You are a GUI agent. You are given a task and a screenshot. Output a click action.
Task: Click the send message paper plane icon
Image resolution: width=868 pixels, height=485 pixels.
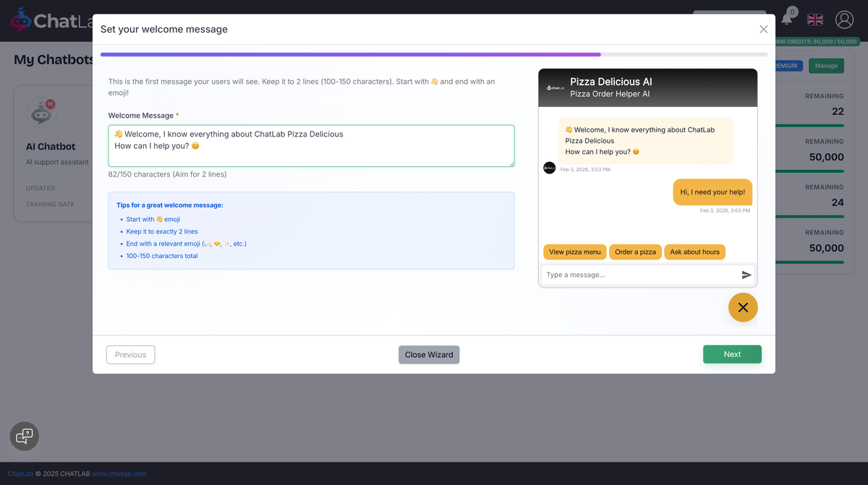[x=746, y=275]
